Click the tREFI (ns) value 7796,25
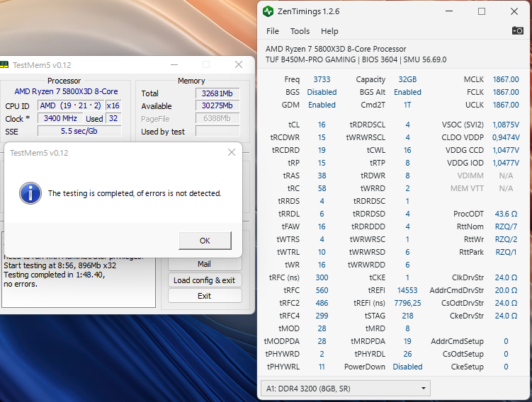The image size is (532, 402). coord(407,303)
